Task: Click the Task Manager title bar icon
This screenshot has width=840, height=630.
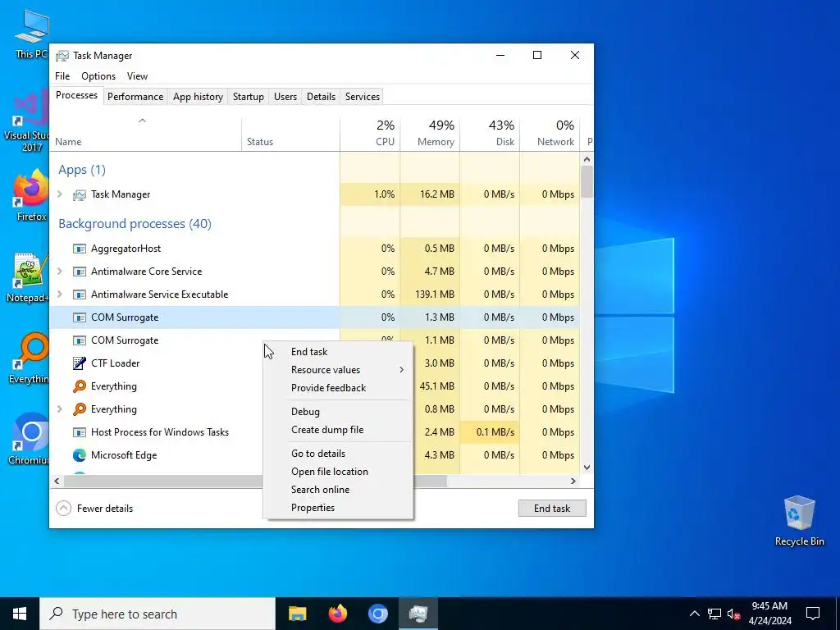Action: [x=62, y=56]
